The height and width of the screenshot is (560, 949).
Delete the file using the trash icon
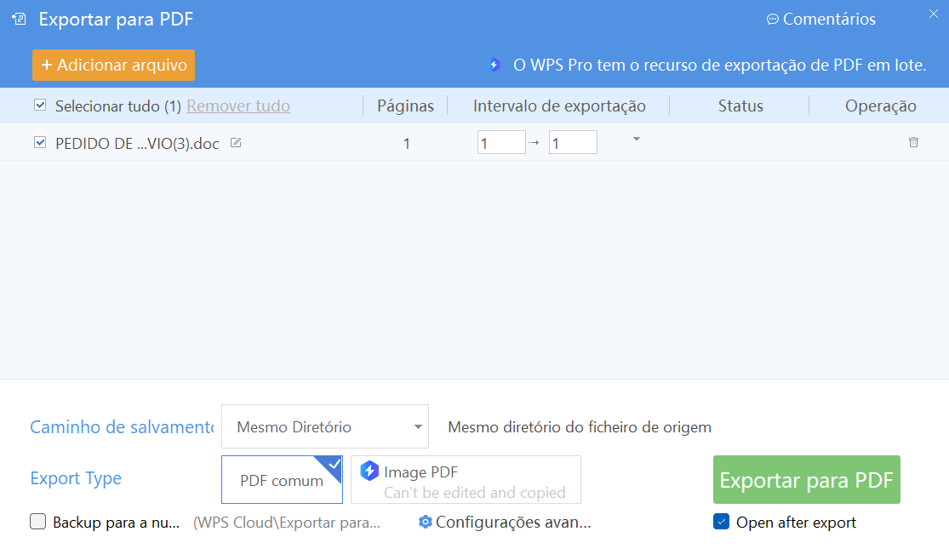pyautogui.click(x=914, y=143)
